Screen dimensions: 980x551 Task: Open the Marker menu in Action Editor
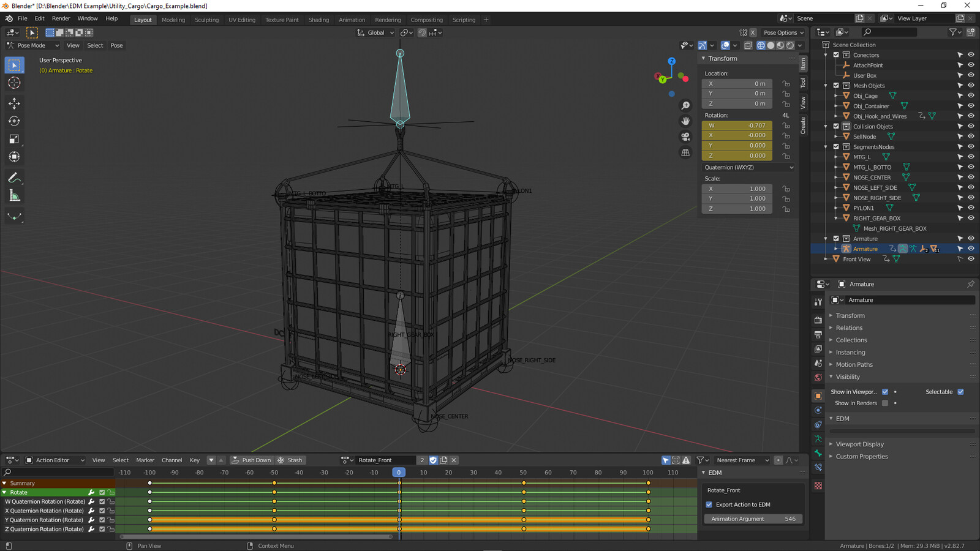tap(145, 460)
